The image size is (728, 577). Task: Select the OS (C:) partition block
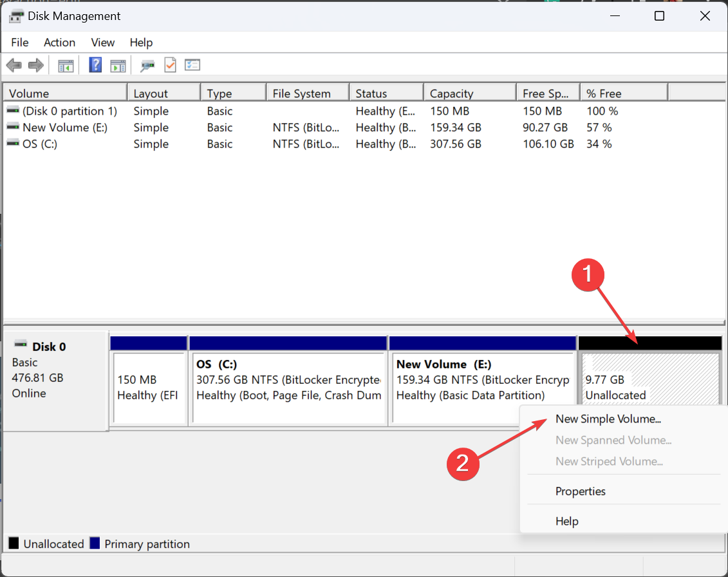click(288, 381)
